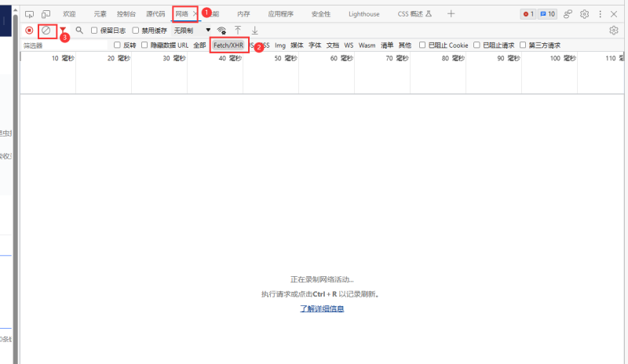This screenshot has width=628, height=364.
Task: Open the 了解详细信息 link
Action: point(322,309)
